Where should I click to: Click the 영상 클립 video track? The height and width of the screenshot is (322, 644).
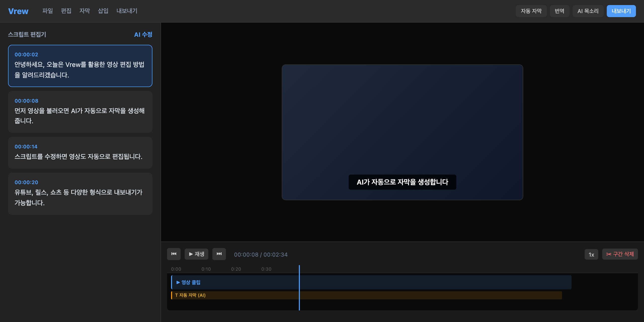[x=371, y=282]
